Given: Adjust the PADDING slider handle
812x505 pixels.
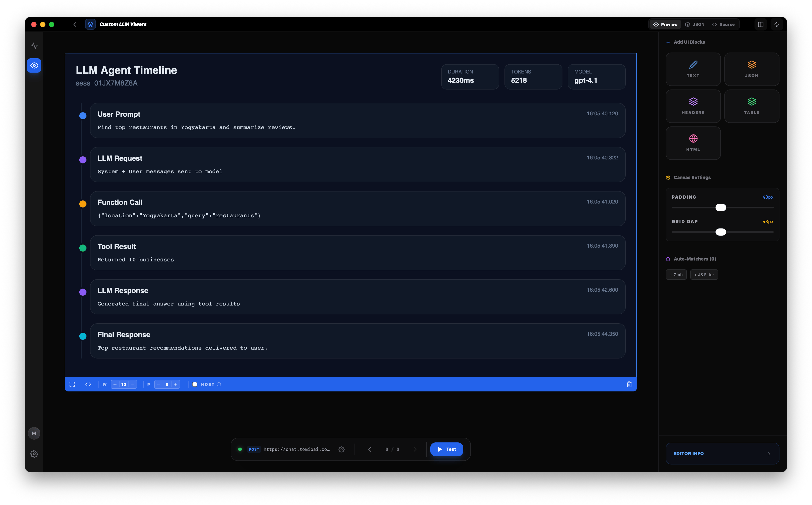Looking at the screenshot, I should click(x=721, y=208).
